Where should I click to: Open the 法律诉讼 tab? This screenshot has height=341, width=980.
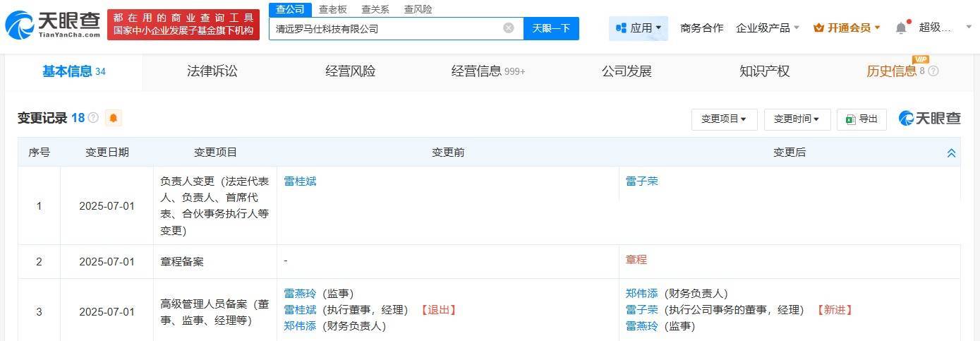click(x=212, y=71)
